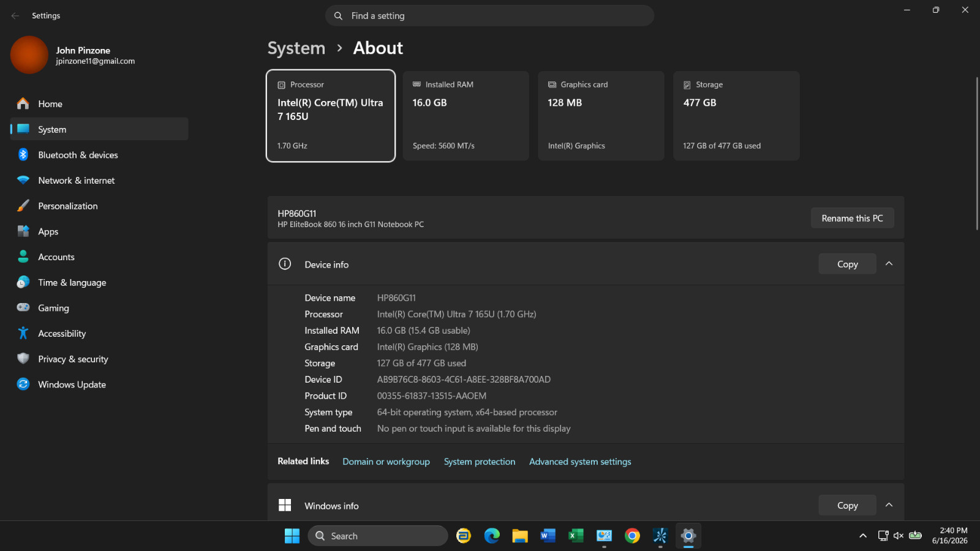
Task: Click the search magnifier in Find a setting
Action: click(338, 16)
